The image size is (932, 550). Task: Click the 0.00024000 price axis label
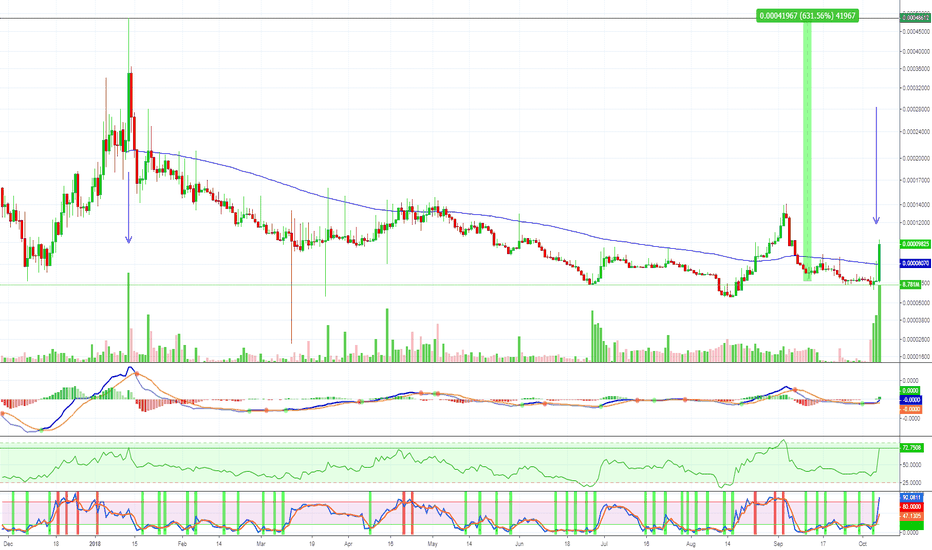(915, 132)
